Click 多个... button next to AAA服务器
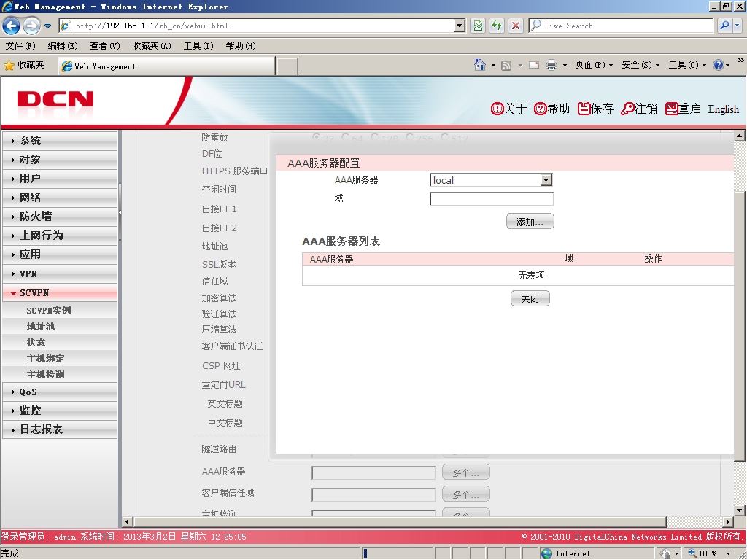Viewport: 747px width, 560px height. [465, 472]
